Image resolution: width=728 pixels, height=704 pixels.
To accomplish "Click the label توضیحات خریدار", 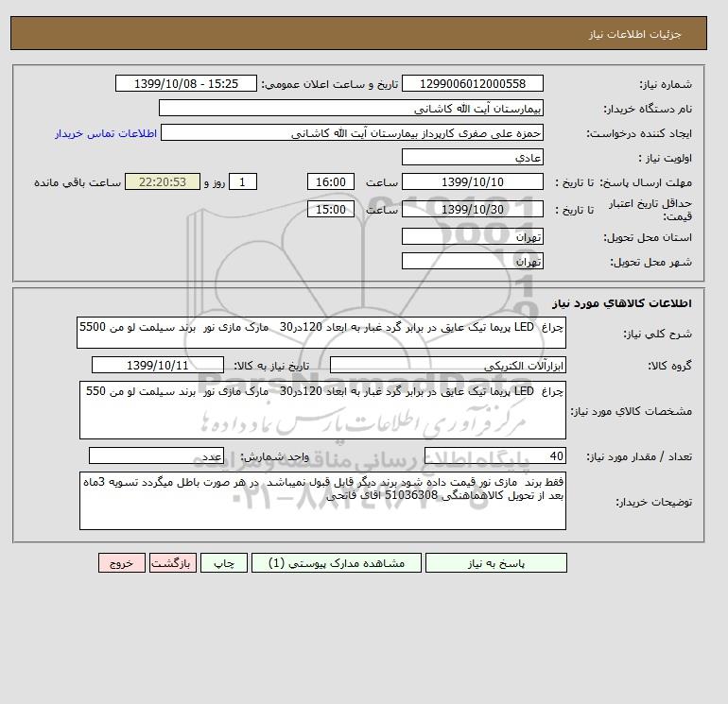I will click(653, 502).
